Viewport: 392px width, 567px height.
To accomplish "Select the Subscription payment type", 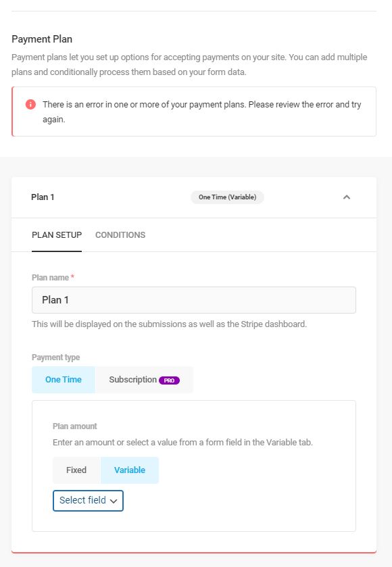I will (144, 380).
